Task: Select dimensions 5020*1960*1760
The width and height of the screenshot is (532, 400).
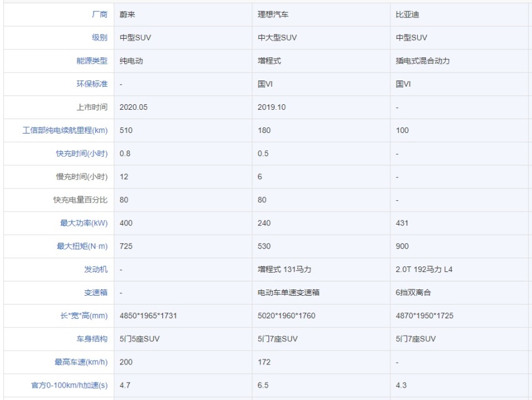Action: coord(287,316)
